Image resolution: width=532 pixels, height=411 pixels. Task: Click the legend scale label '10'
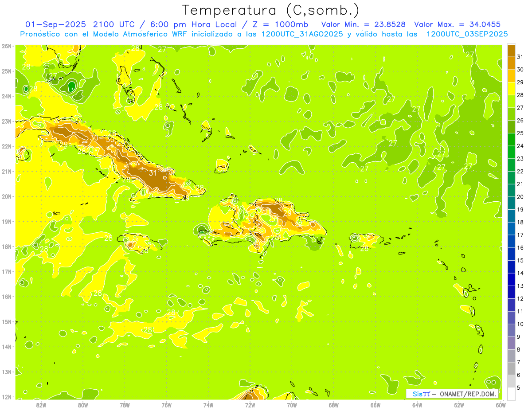[x=520, y=324]
